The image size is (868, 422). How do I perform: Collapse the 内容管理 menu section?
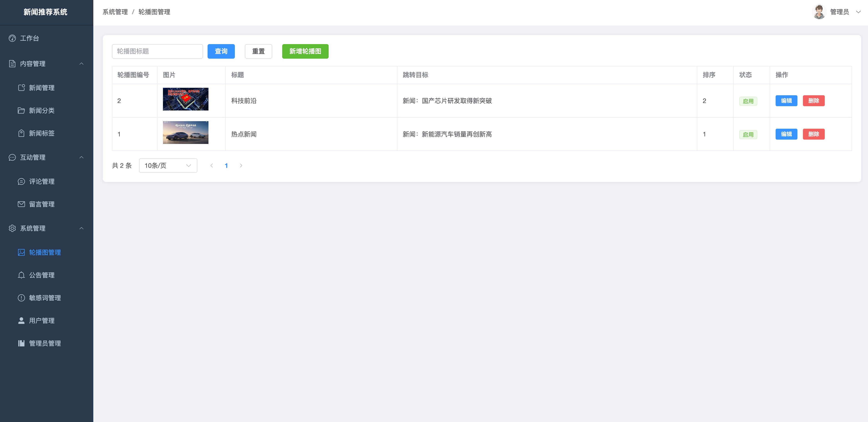[x=81, y=64]
